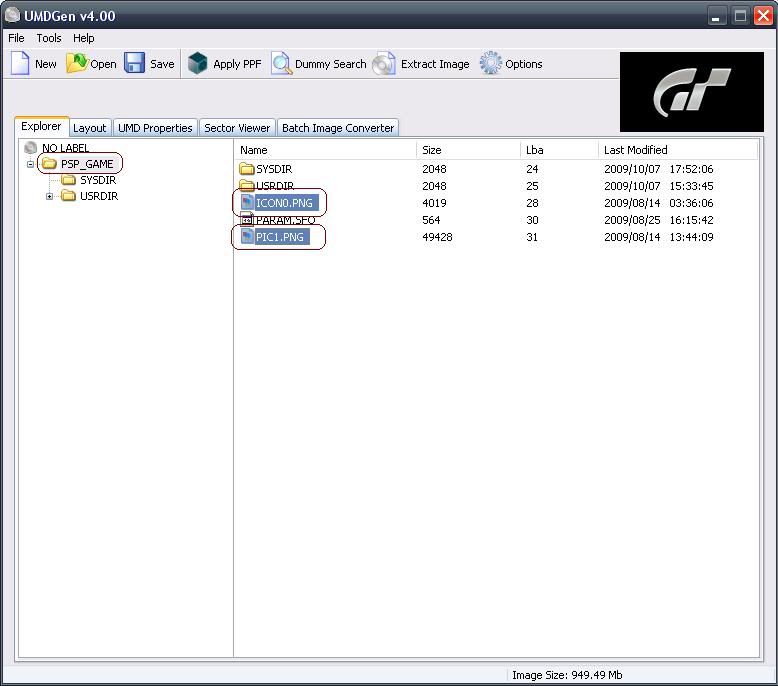Switch to the UMD Properties tab
Image resolution: width=778 pixels, height=686 pixels.
click(155, 128)
